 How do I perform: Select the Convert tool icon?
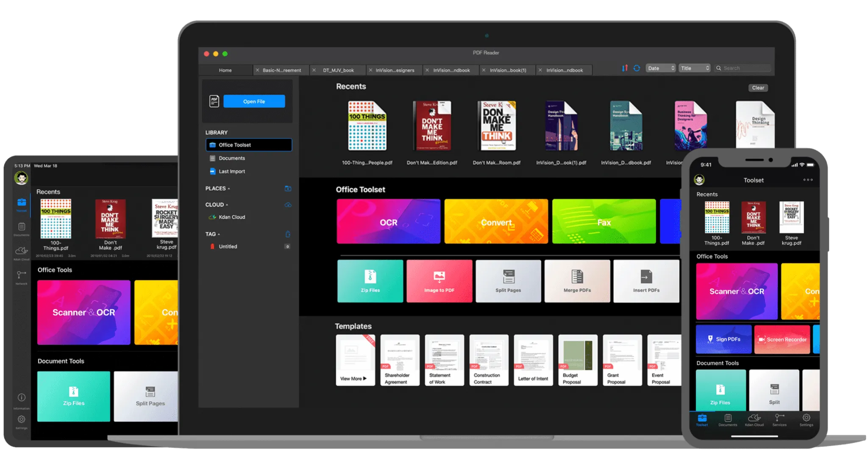click(495, 223)
